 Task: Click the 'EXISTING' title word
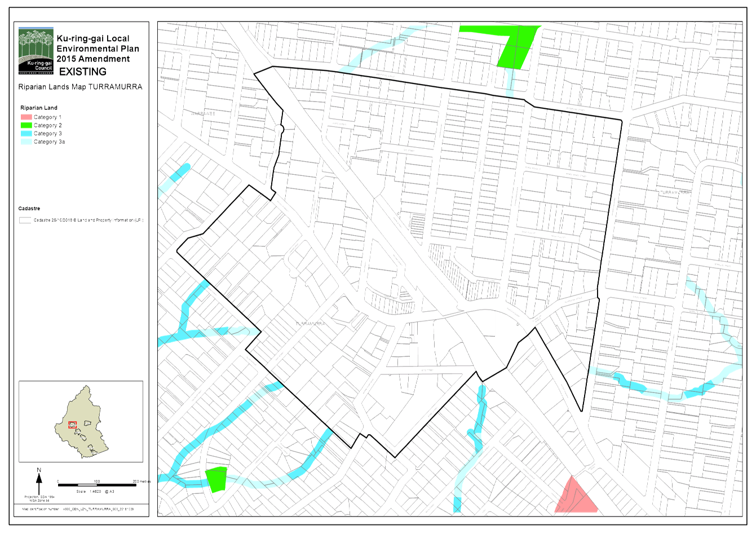pyautogui.click(x=82, y=72)
